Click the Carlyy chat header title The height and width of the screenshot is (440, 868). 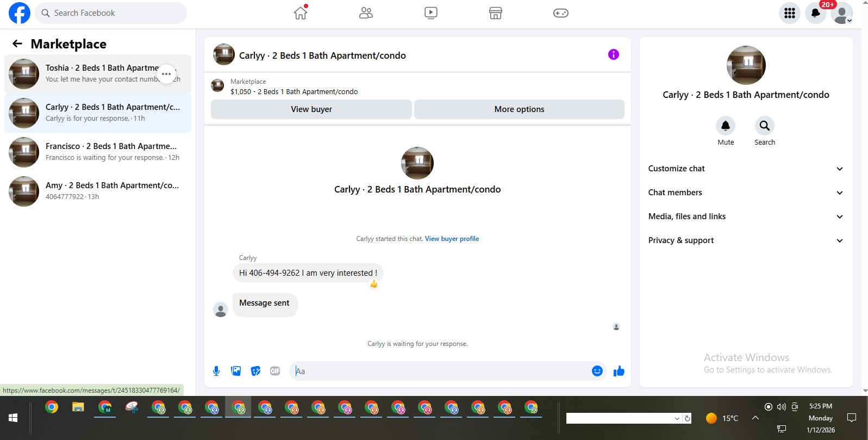click(x=322, y=55)
